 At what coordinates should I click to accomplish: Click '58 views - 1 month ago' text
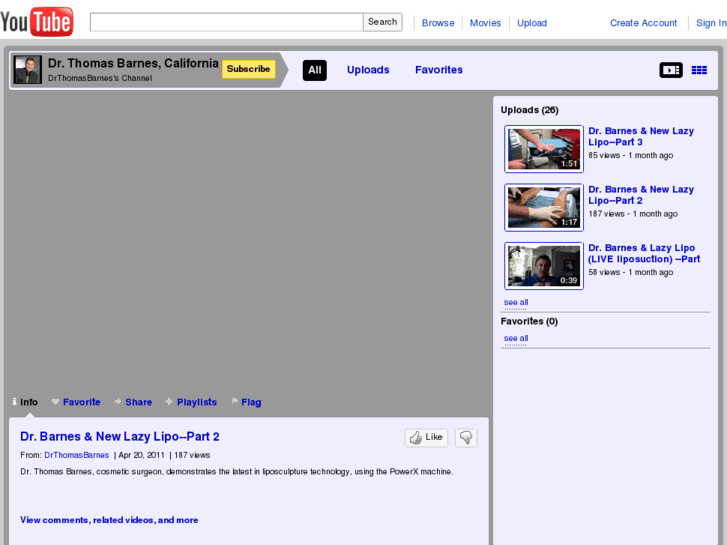pos(631,272)
